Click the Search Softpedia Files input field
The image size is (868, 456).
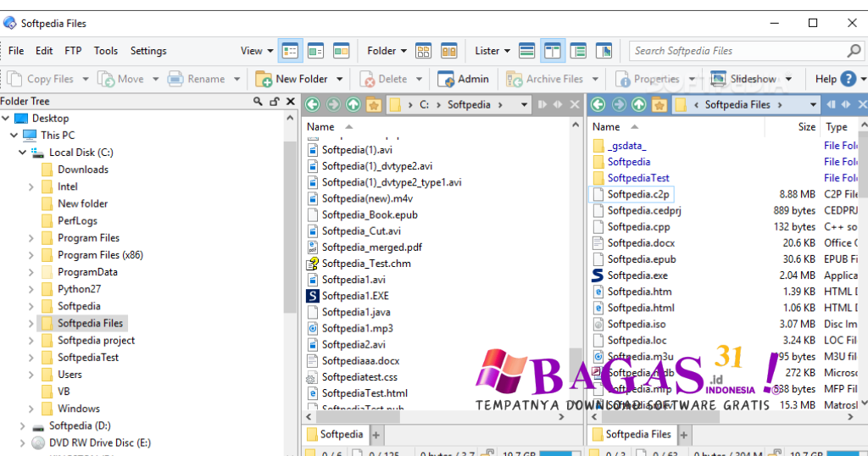click(x=738, y=51)
